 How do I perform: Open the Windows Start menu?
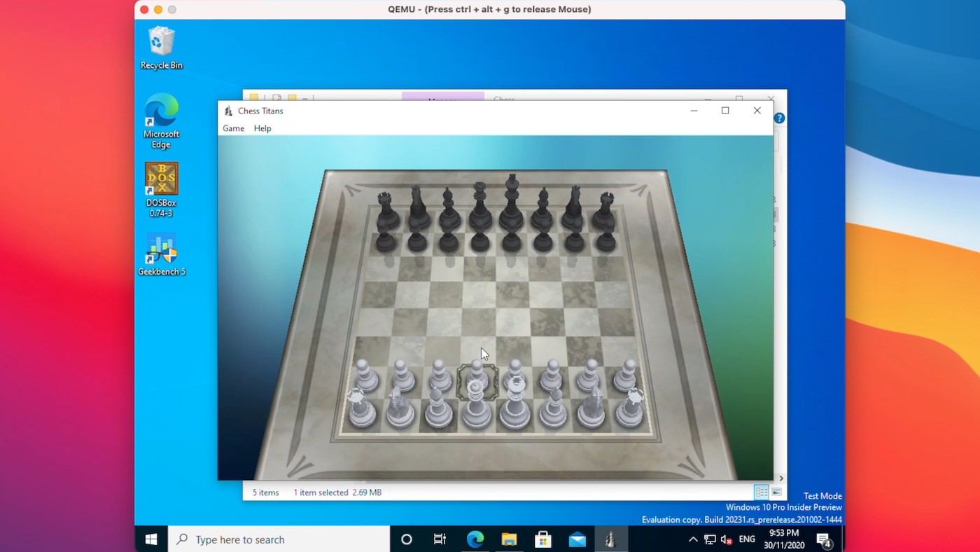tap(151, 539)
